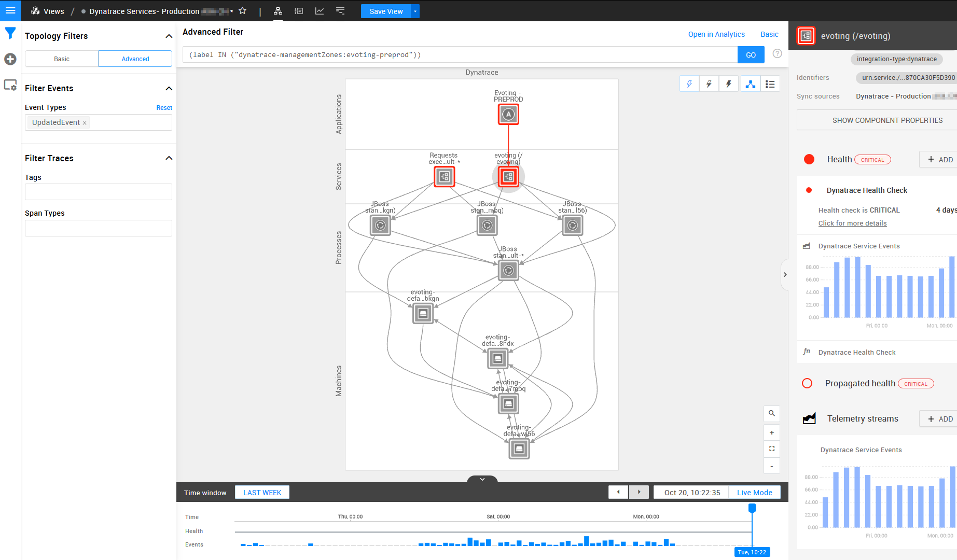This screenshot has height=560, width=957.
Task: Collapse the Topology Filters section
Action: [x=169, y=36]
